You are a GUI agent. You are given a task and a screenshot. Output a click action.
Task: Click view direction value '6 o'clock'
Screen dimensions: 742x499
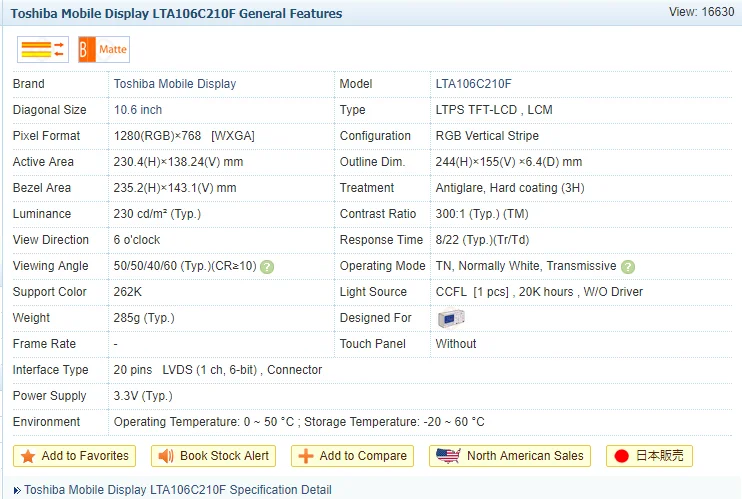coord(137,240)
